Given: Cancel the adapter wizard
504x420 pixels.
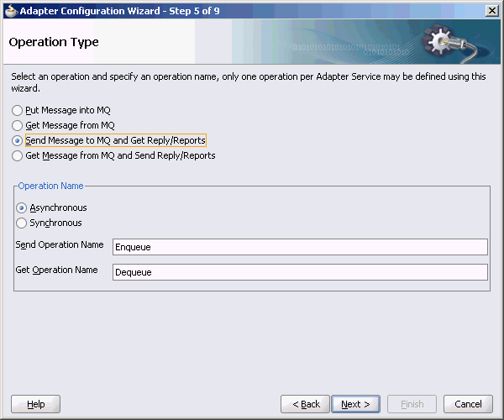Looking at the screenshot, I should pyautogui.click(x=468, y=404).
